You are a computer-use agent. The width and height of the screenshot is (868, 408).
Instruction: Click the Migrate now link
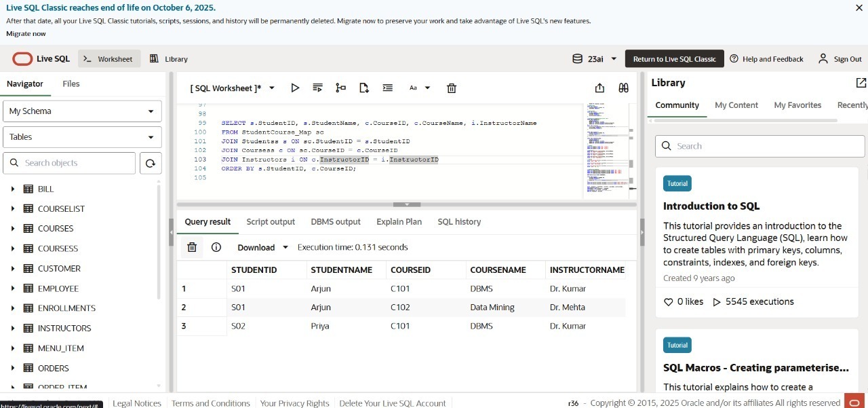point(26,34)
